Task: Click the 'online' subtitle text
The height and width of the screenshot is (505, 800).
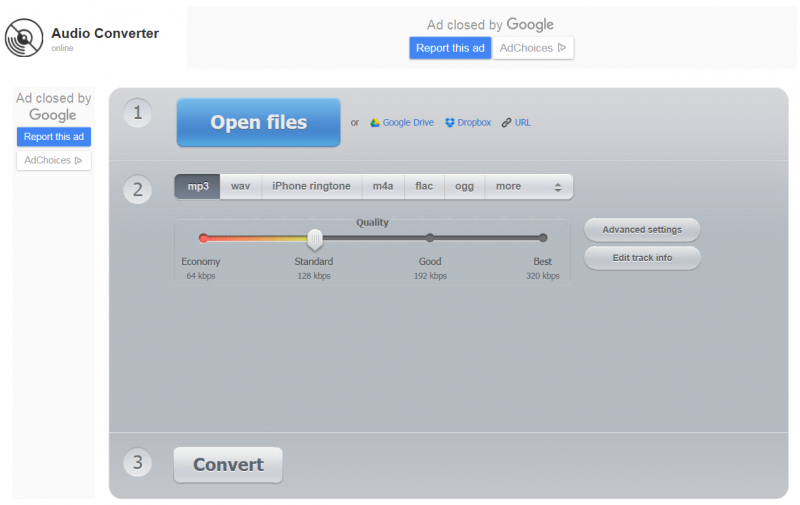Action: [x=62, y=48]
